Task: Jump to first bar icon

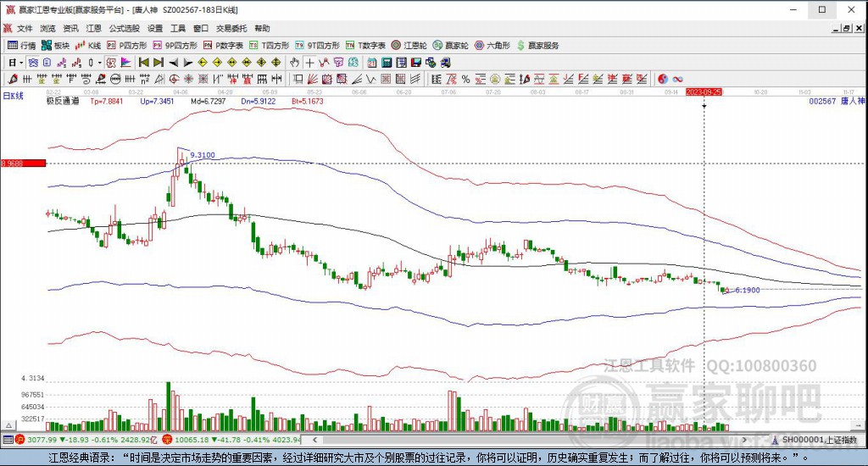Action: point(143,63)
